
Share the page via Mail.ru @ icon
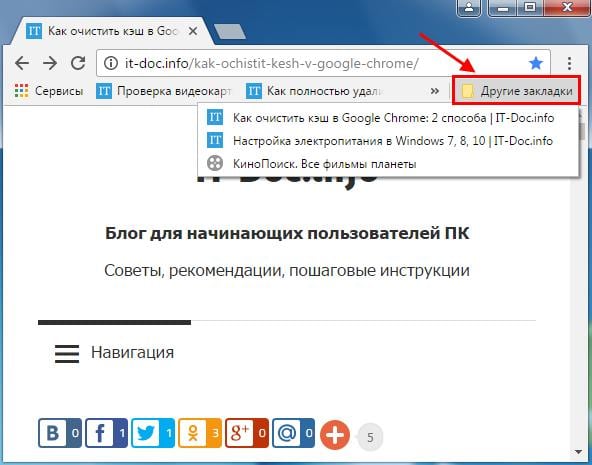[x=293, y=433]
